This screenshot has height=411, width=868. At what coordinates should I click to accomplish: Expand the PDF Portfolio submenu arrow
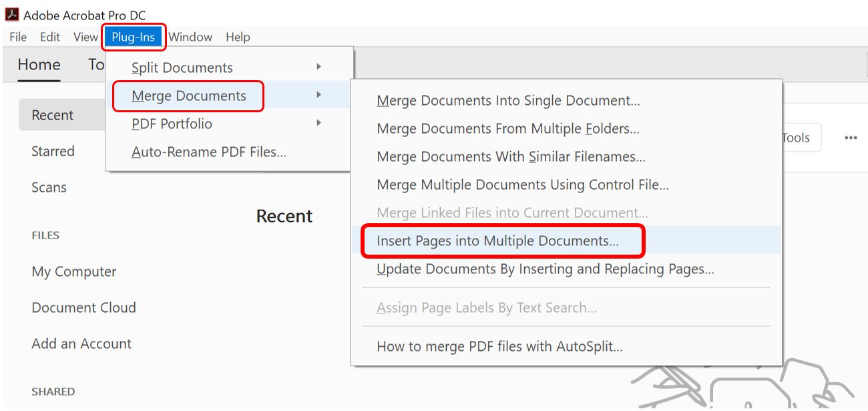click(318, 124)
